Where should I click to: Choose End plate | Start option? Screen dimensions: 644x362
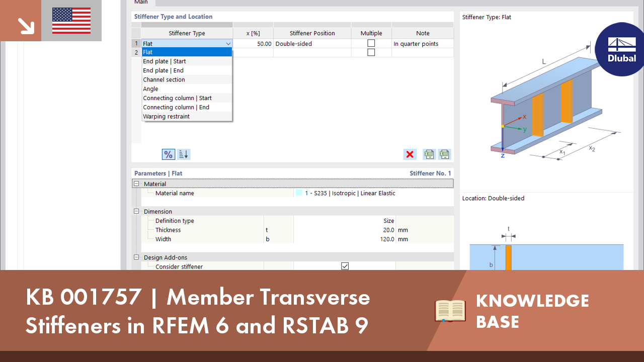[187, 61]
